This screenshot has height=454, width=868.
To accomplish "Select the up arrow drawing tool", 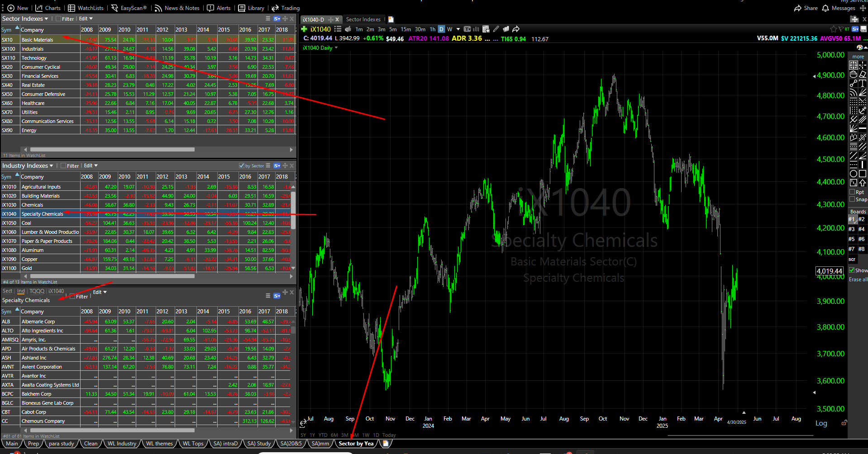I will [x=863, y=183].
